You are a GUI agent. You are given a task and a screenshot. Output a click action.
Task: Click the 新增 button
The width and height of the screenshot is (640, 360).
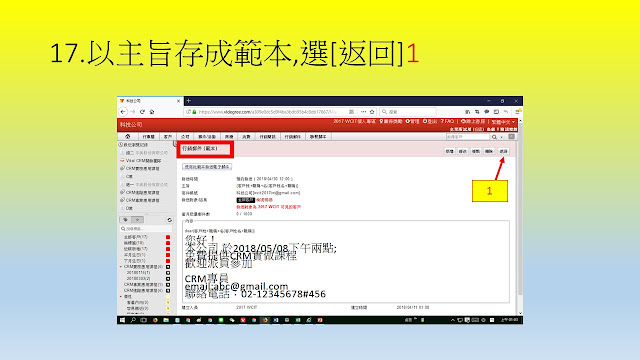coord(449,151)
